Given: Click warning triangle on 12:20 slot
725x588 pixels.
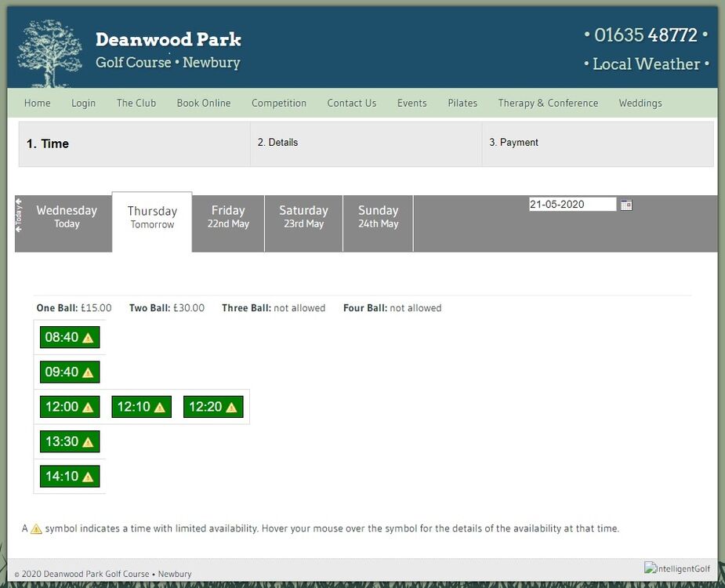Looking at the screenshot, I should [x=231, y=408].
